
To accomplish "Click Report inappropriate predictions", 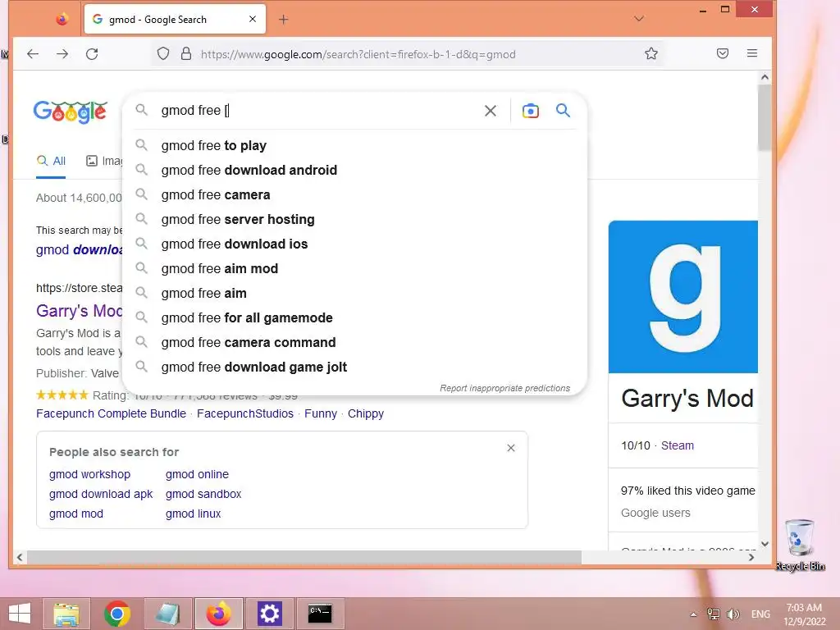I will coord(504,388).
